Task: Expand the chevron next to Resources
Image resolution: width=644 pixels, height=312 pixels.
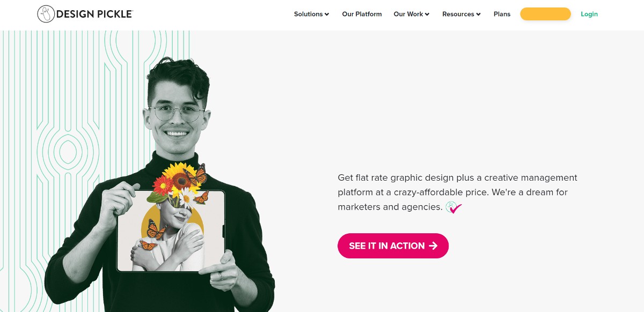Action: pos(478,14)
